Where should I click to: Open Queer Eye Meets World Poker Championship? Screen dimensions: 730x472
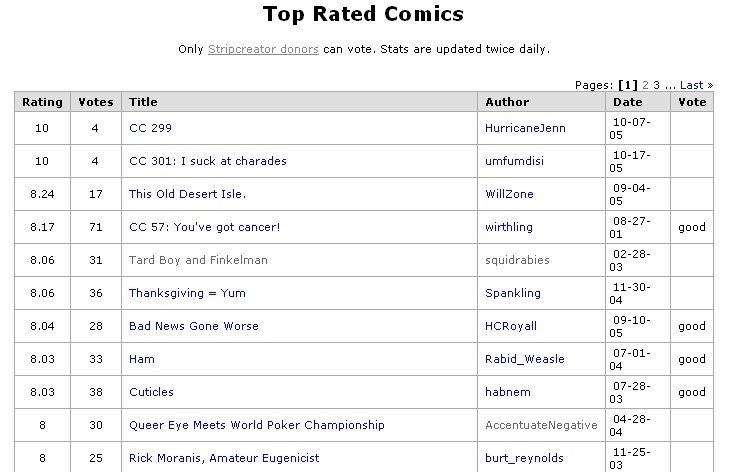click(256, 425)
